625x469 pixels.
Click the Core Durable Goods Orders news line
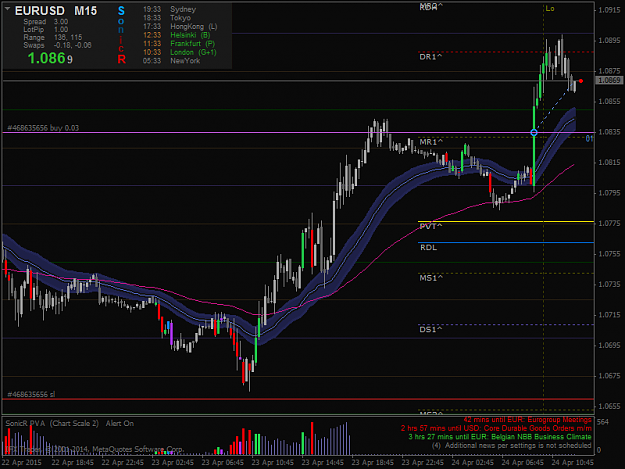click(496, 428)
